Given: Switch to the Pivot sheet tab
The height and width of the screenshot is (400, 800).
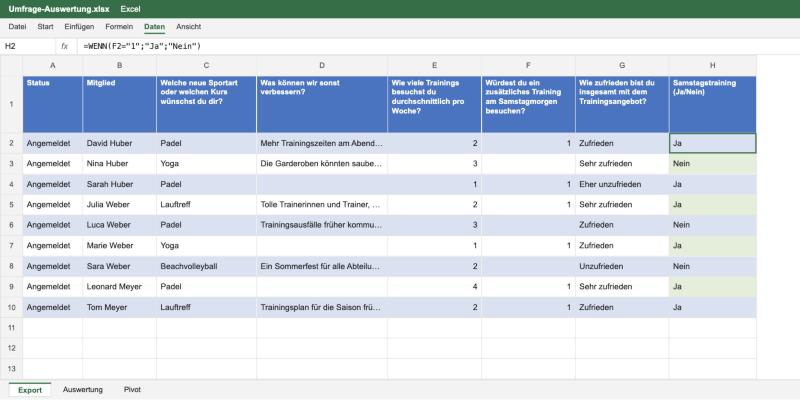Looking at the screenshot, I should click(132, 390).
